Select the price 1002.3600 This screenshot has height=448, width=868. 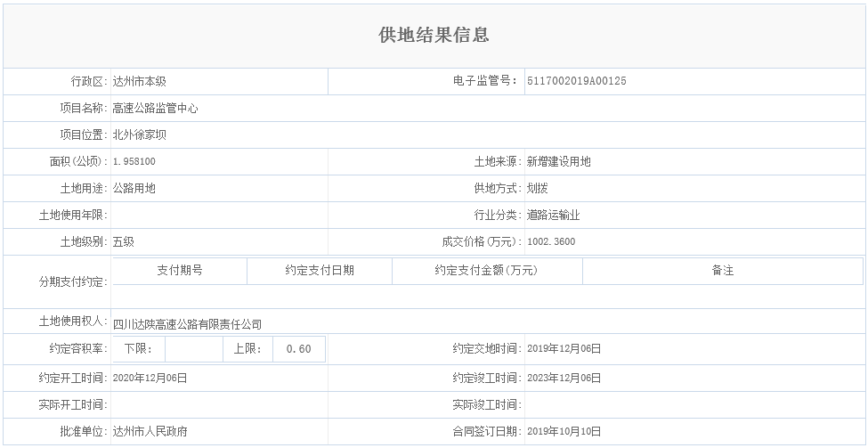pyautogui.click(x=551, y=241)
